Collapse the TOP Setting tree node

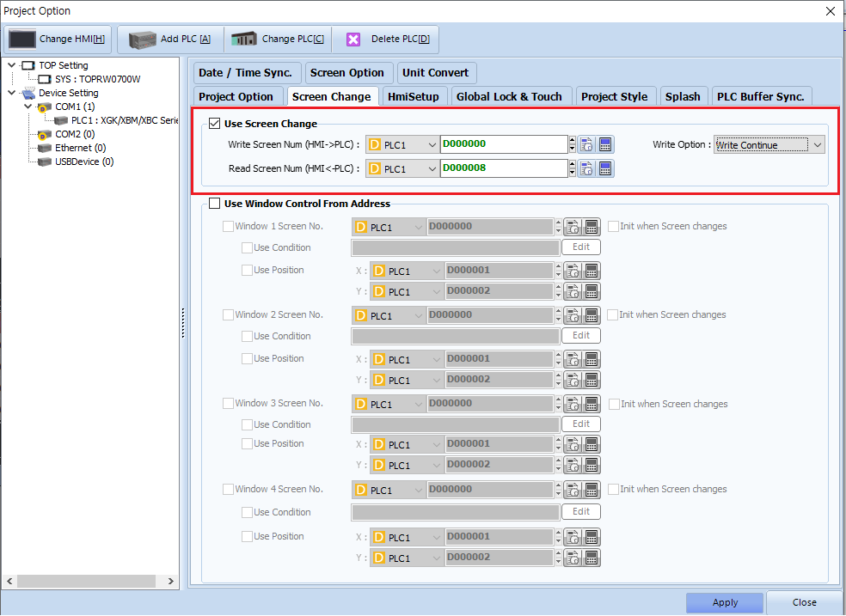12,65
